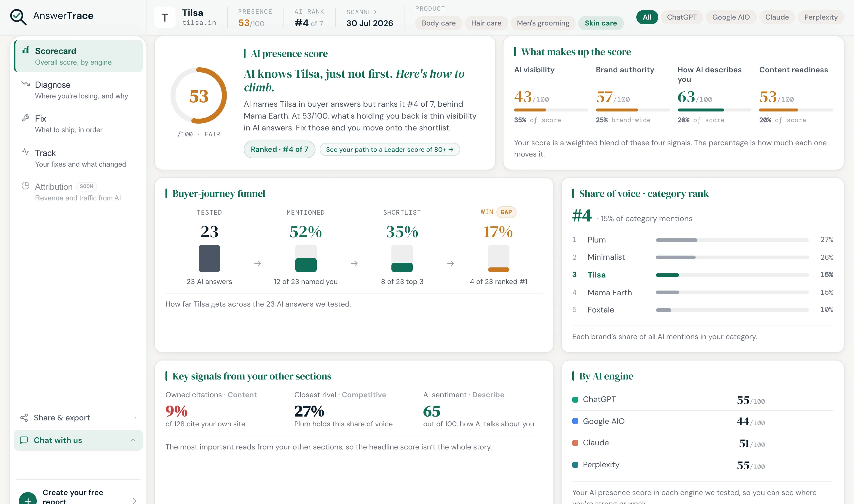
Task: Click the Tilsa 'T' brand avatar
Action: [x=165, y=17]
